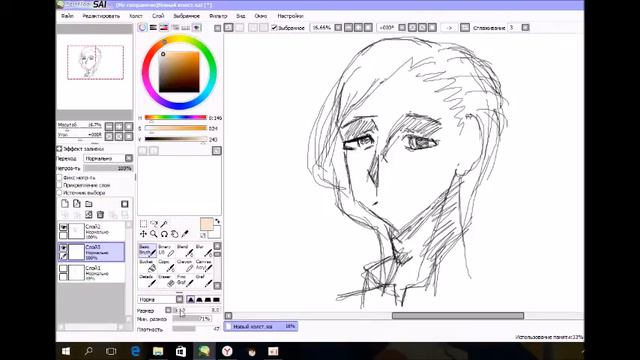The height and width of the screenshot is (360, 640).
Task: Choose the Blur brush
Action: [x=204, y=250]
